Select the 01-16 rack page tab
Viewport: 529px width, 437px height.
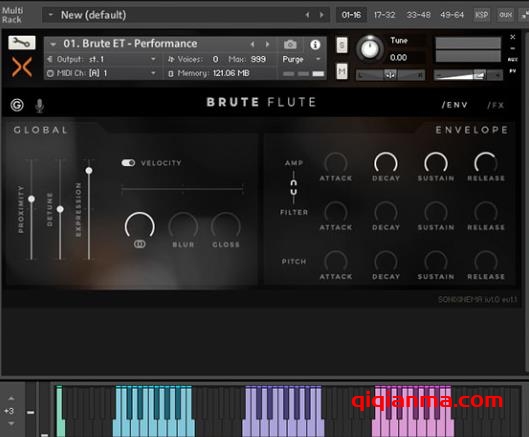[351, 15]
